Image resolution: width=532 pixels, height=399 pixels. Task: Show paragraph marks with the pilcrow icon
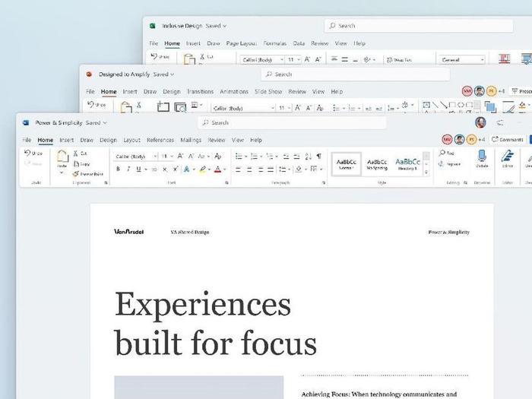[319, 156]
